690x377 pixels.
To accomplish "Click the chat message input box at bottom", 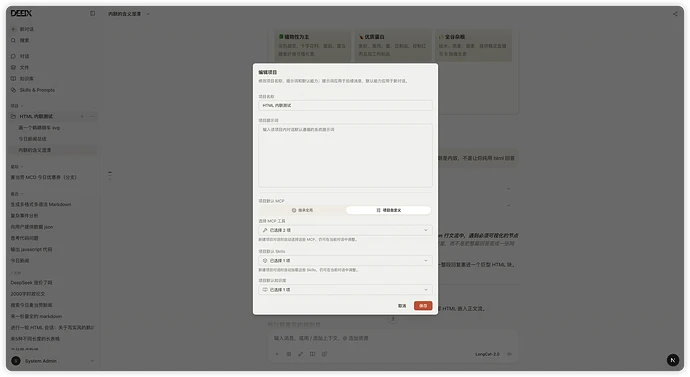I will coord(393,338).
